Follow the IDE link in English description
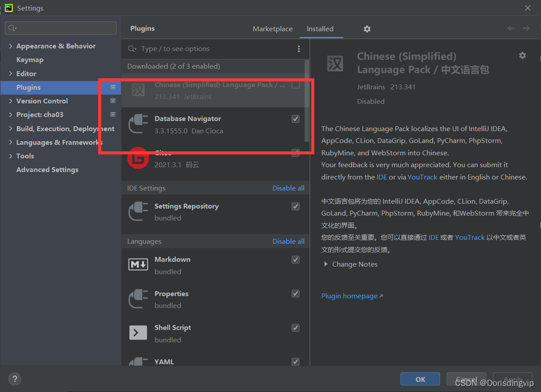Image resolution: width=541 pixels, height=392 pixels. tap(382, 177)
